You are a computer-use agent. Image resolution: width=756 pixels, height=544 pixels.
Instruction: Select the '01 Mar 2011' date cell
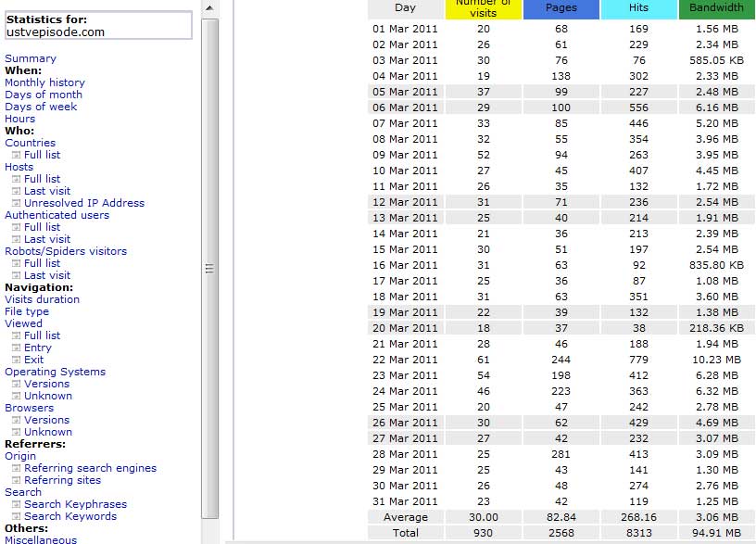coord(405,29)
